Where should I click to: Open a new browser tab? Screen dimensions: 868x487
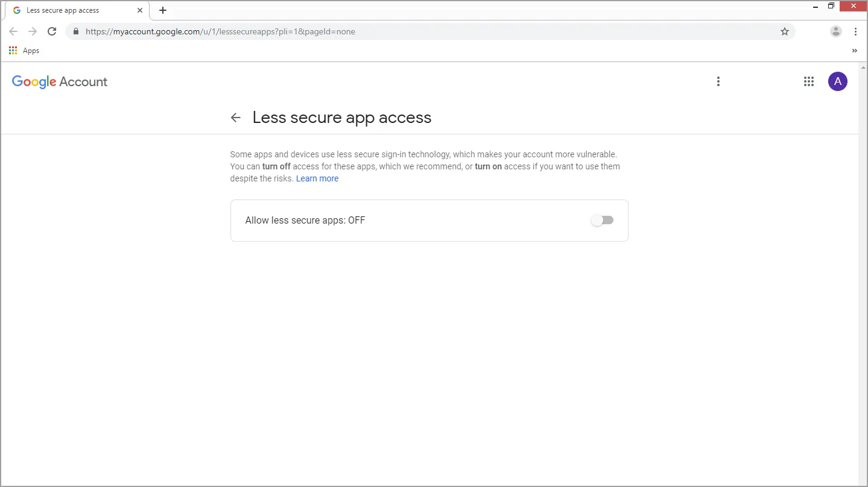click(x=162, y=10)
